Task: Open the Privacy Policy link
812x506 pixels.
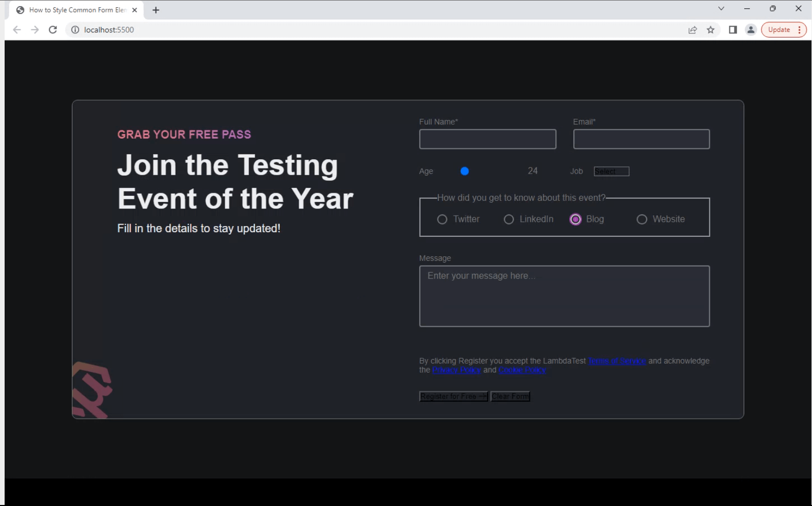Action: point(457,370)
